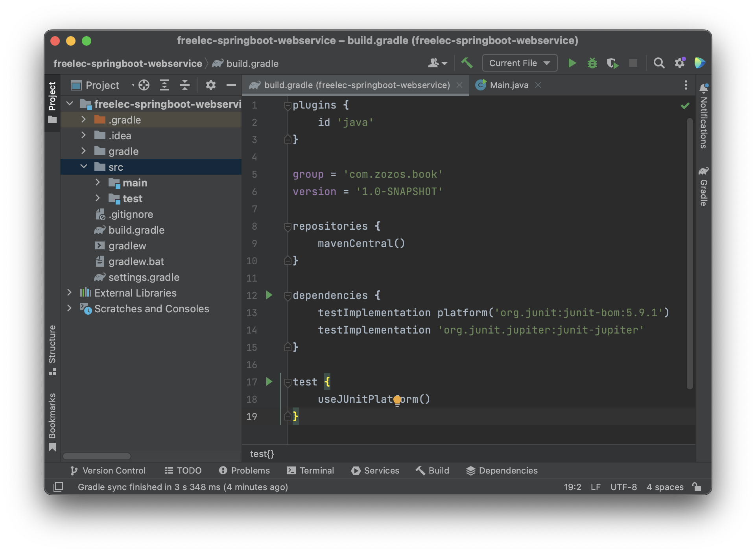Expand the External Libraries tree node
This screenshot has width=756, height=553.
(x=69, y=293)
